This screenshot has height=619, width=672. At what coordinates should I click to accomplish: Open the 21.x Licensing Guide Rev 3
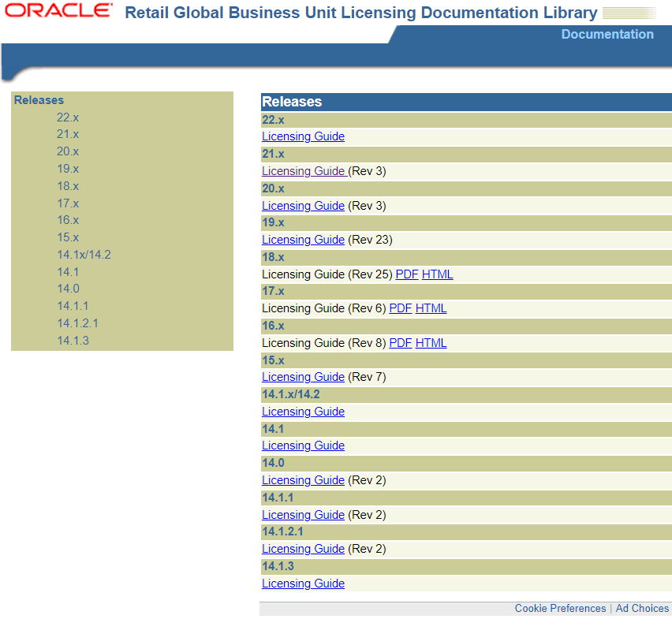[303, 170]
